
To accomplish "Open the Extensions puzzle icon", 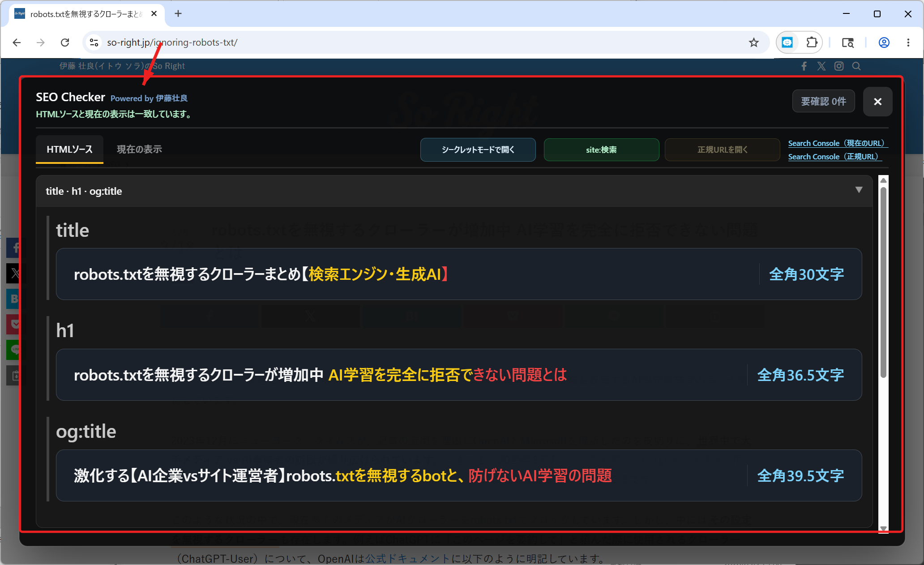I will point(812,43).
